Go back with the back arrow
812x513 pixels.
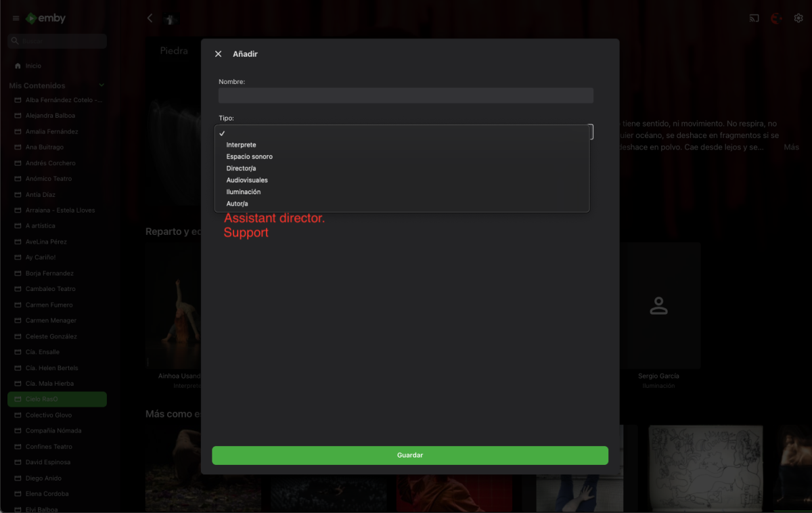tap(150, 18)
